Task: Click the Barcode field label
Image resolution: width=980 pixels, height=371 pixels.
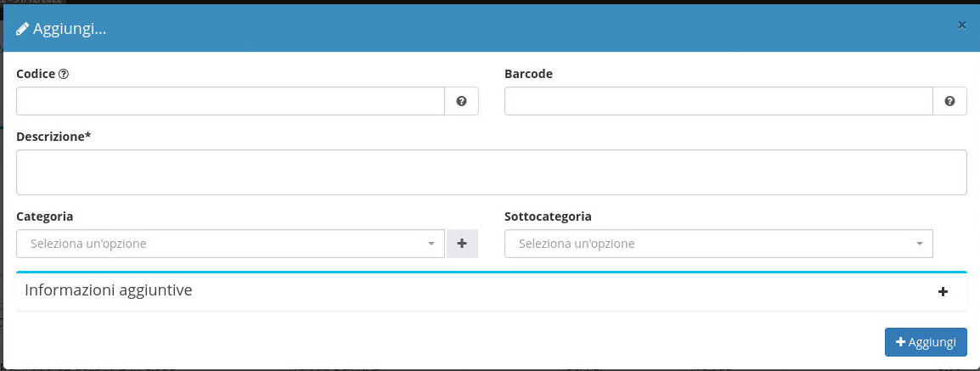Action: click(x=528, y=74)
